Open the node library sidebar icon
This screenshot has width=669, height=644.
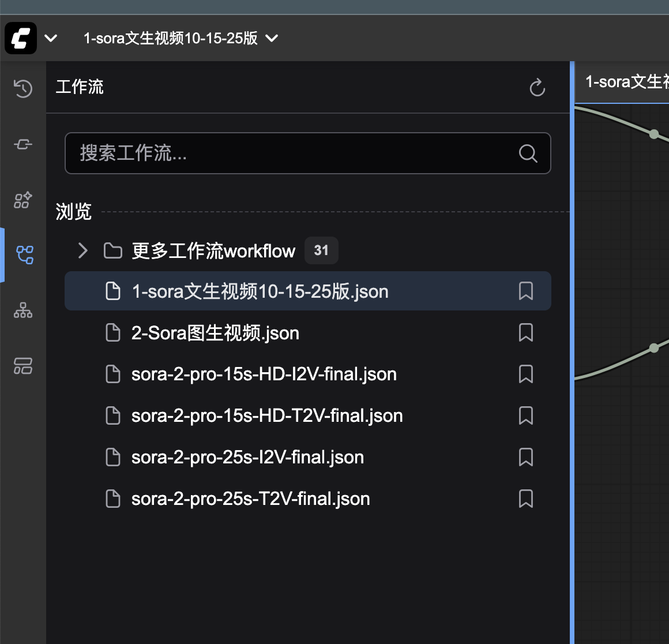(x=23, y=144)
